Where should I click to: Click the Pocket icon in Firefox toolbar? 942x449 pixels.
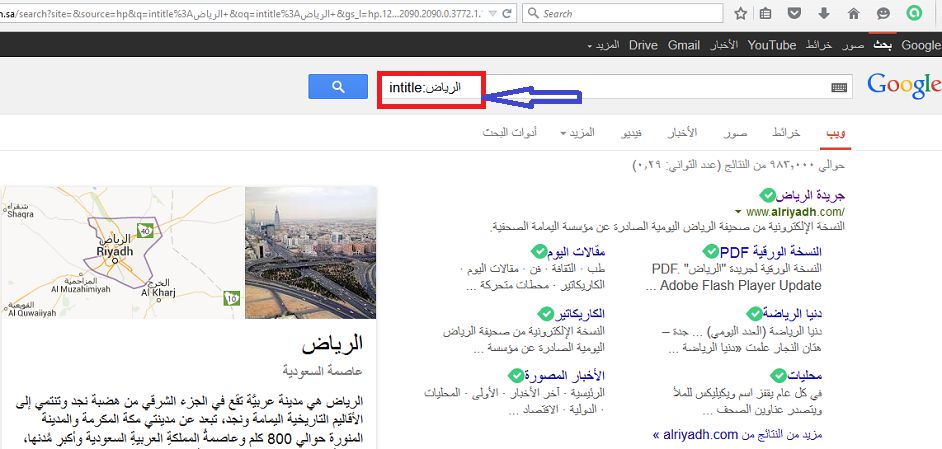(794, 13)
